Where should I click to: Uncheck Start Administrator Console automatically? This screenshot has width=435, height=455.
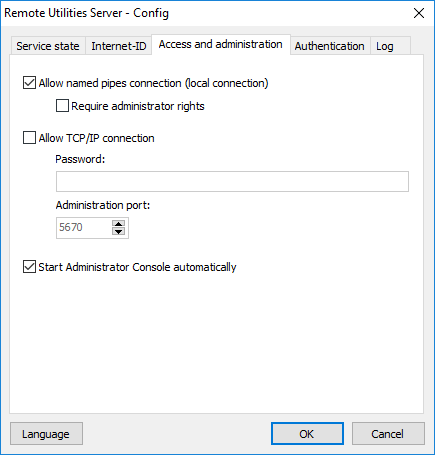[29, 267]
